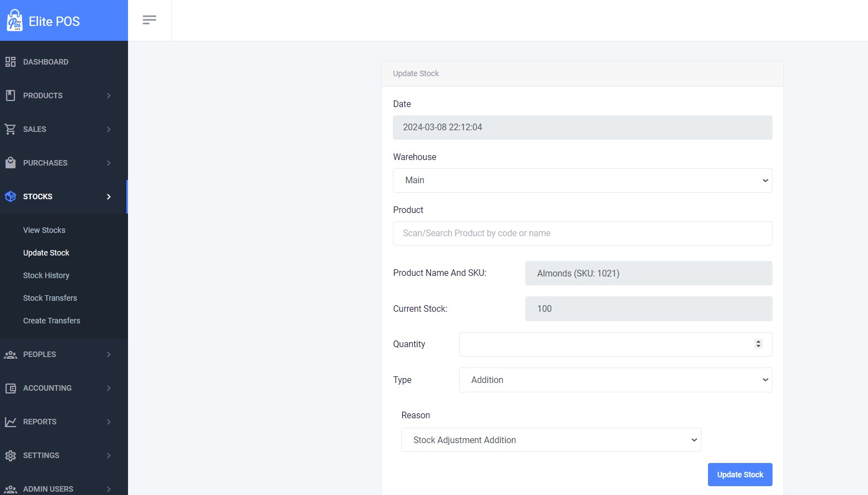Click the Elite POS brand title

[x=54, y=21]
